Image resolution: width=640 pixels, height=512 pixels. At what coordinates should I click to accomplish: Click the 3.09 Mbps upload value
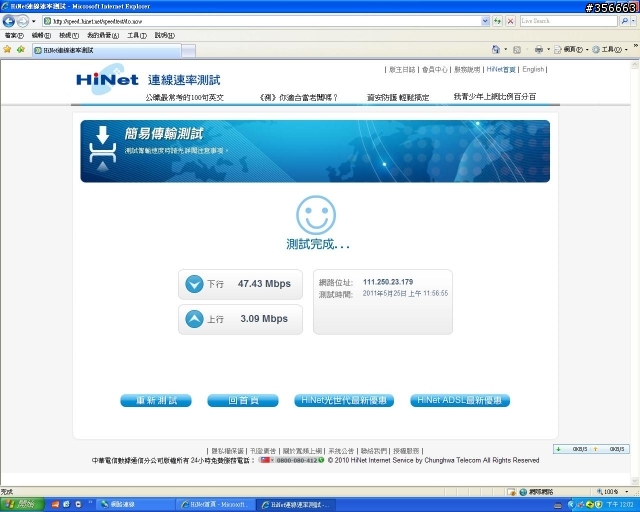pyautogui.click(x=264, y=319)
